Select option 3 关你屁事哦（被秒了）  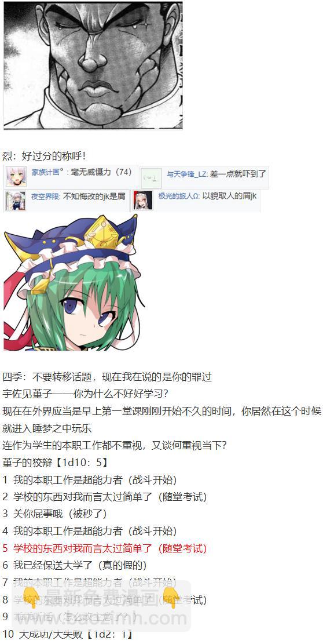pos(54,514)
